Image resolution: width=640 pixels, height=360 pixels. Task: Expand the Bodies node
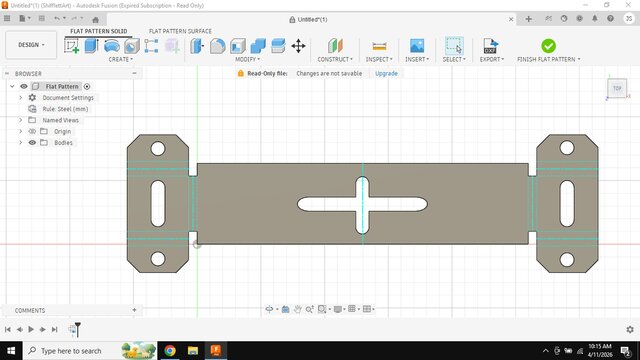(x=20, y=142)
